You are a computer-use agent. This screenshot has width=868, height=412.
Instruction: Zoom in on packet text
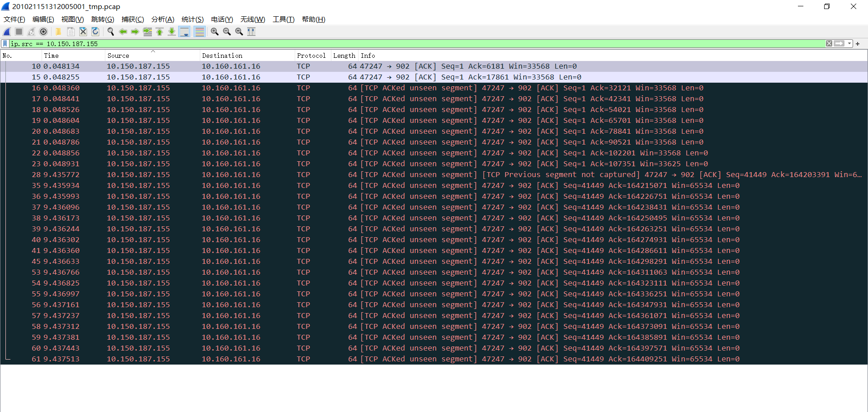[x=215, y=32]
